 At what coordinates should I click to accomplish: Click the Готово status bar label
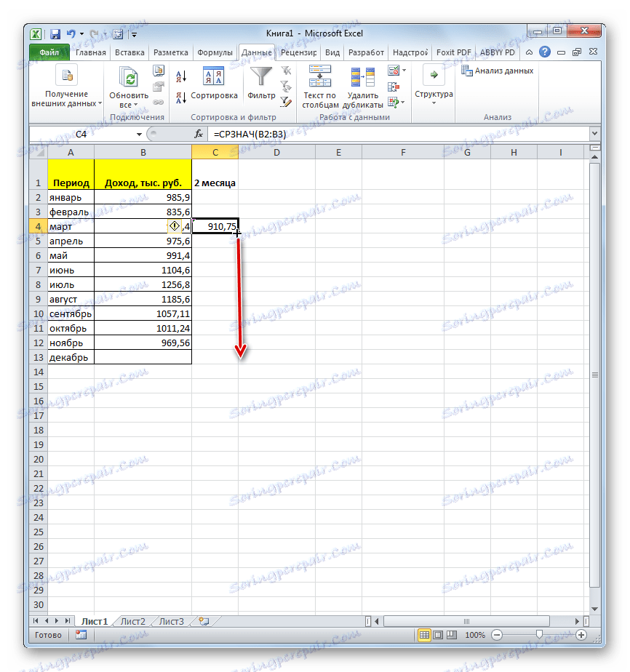tap(48, 634)
